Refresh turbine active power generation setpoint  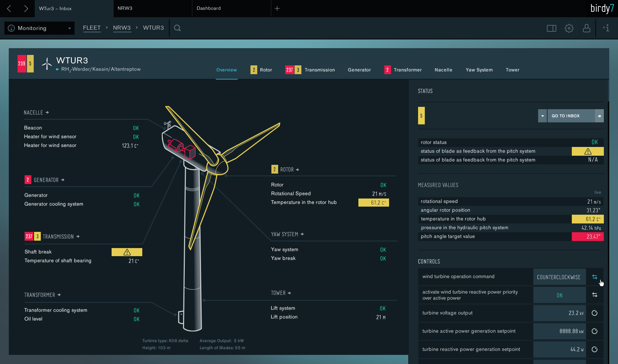coord(595,331)
